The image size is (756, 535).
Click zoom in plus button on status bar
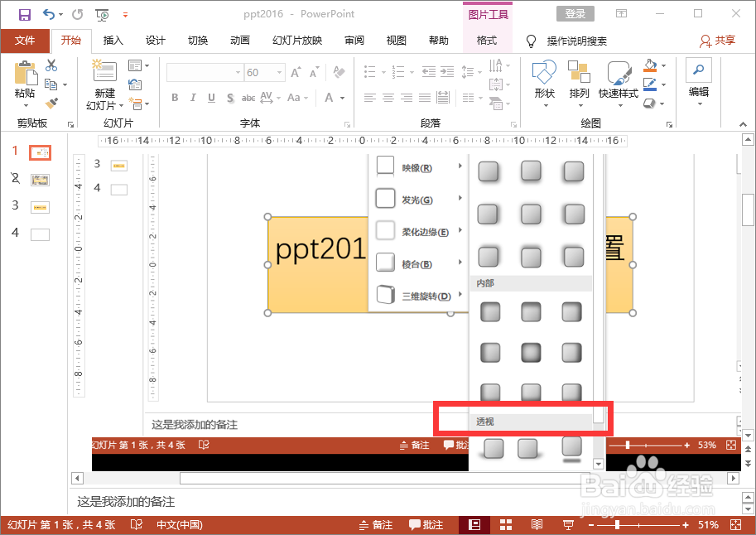click(x=686, y=525)
